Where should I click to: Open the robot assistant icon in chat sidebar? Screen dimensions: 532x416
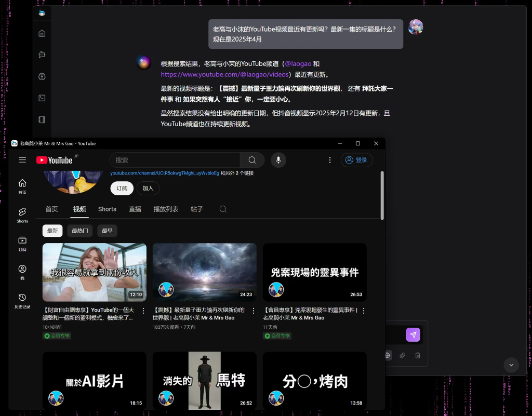click(42, 55)
